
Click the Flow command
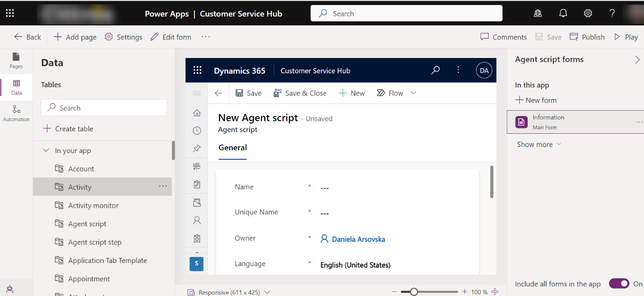point(390,93)
